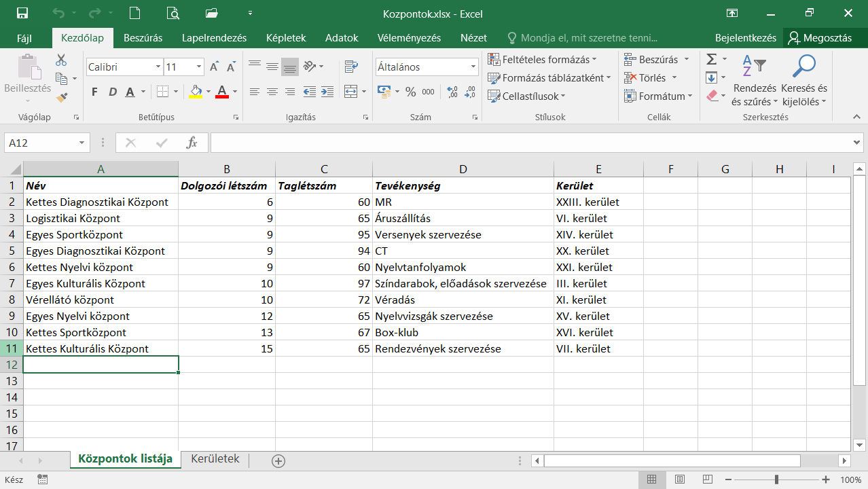Click the Decrease indent icon
This screenshot has width=868, height=489.
tap(310, 92)
